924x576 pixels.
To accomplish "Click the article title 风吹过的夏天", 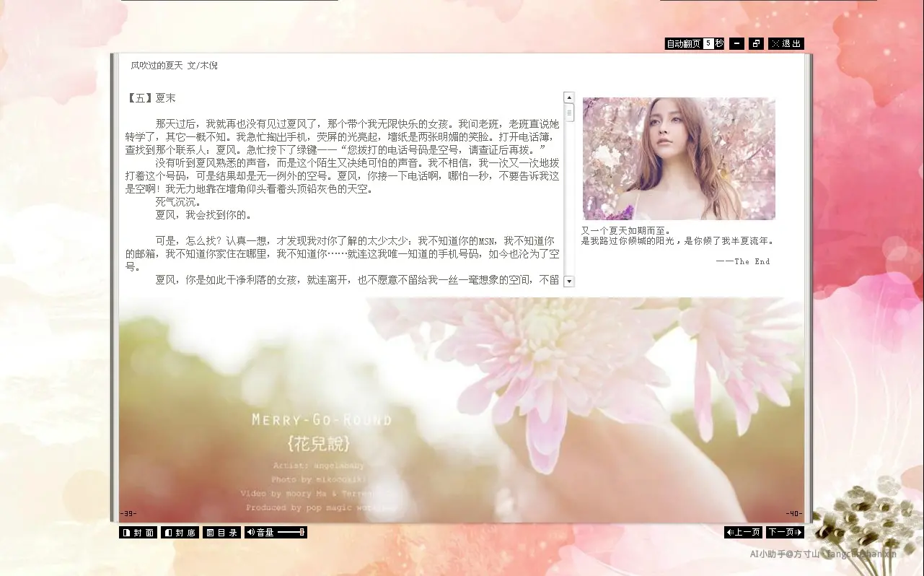I will (157, 66).
